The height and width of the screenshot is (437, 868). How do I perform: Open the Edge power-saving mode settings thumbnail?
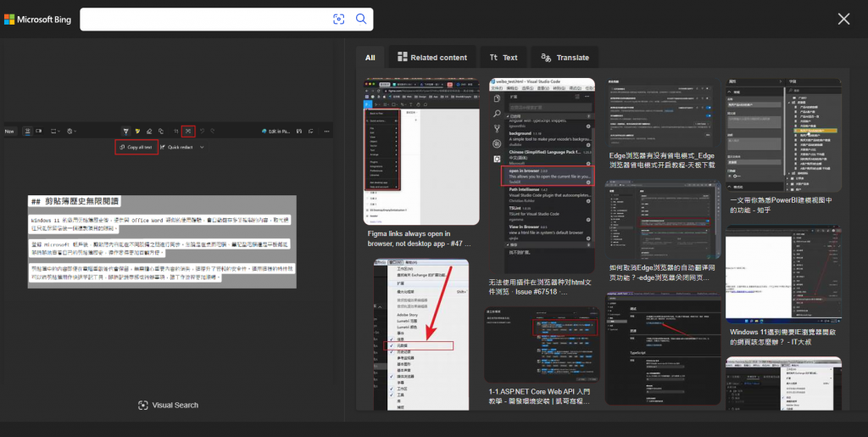point(663,113)
